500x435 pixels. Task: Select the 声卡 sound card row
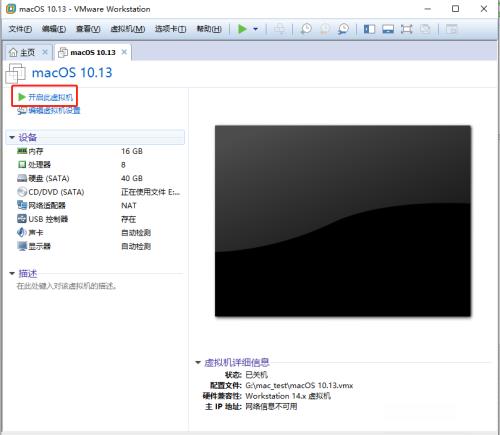point(95,233)
